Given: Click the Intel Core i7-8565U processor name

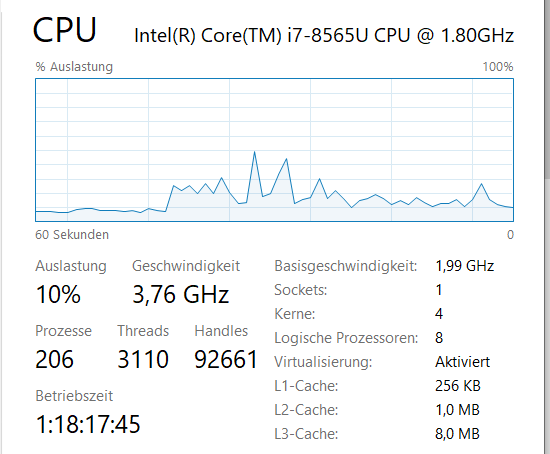Looking at the screenshot, I should click(x=324, y=36).
